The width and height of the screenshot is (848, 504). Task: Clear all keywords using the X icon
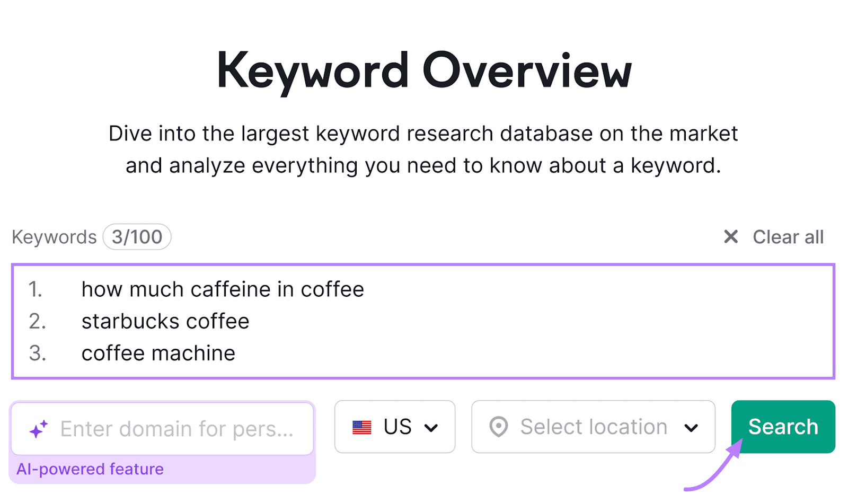tap(731, 237)
